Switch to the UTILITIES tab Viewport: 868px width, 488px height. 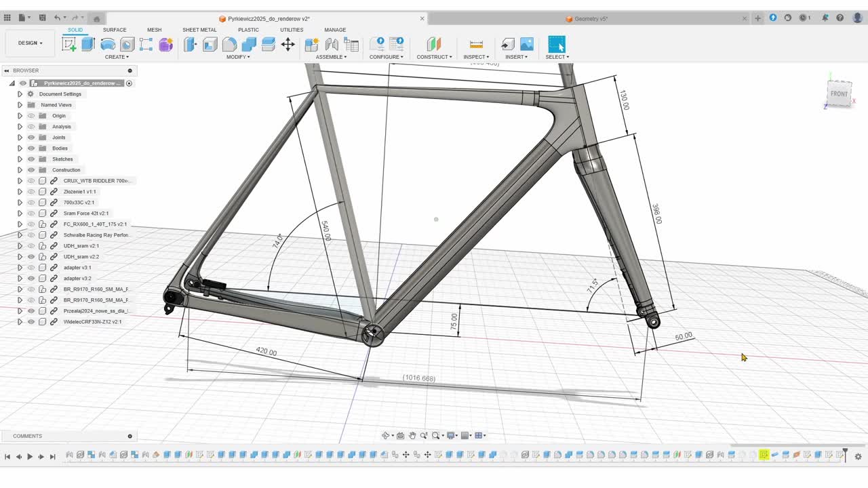coord(292,30)
